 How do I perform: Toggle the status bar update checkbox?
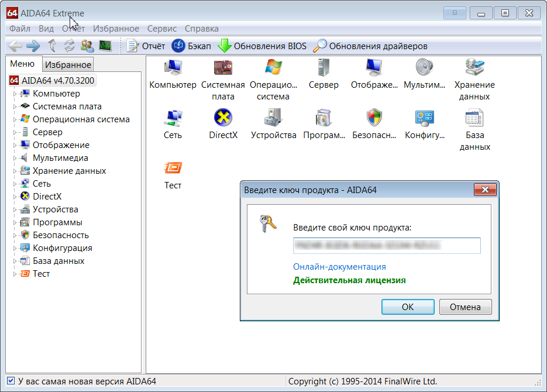coord(11,381)
